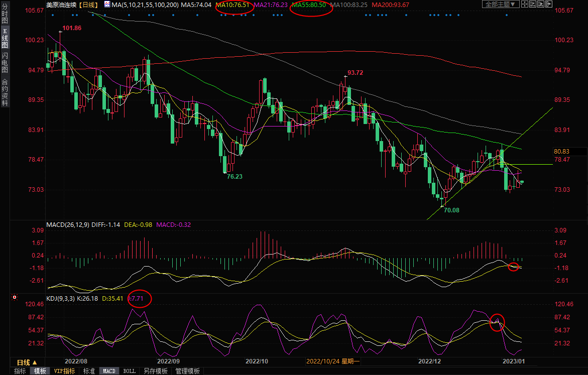Switch to the 指标 tab
Screen dimensions: 588x375
pos(20,371)
